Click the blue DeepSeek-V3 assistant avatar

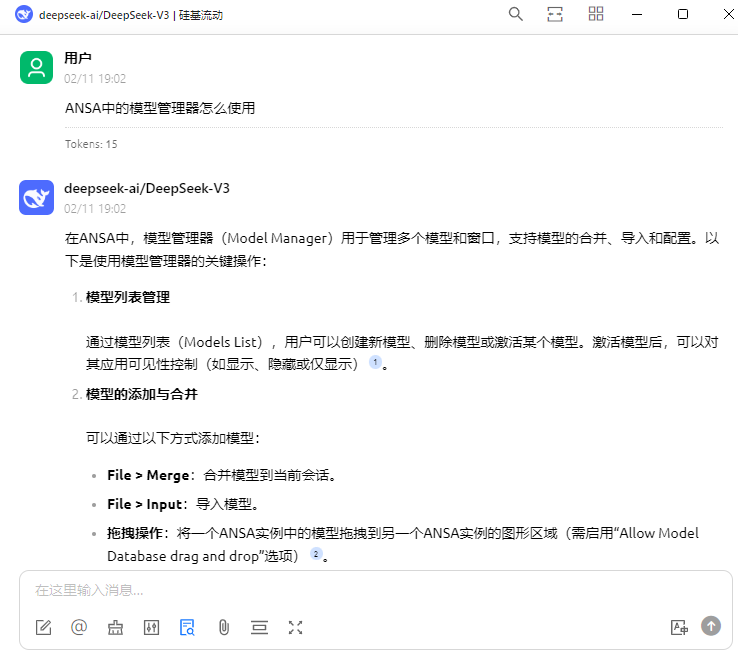[x=36, y=197]
